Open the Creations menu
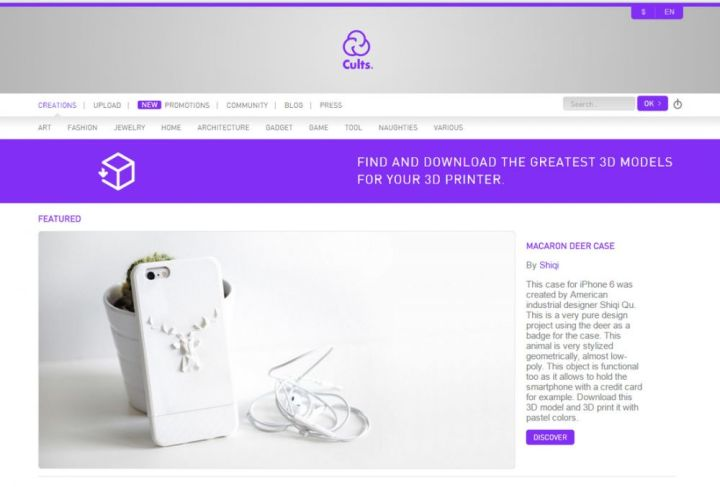Screen dimensions: 720x487 [57, 105]
